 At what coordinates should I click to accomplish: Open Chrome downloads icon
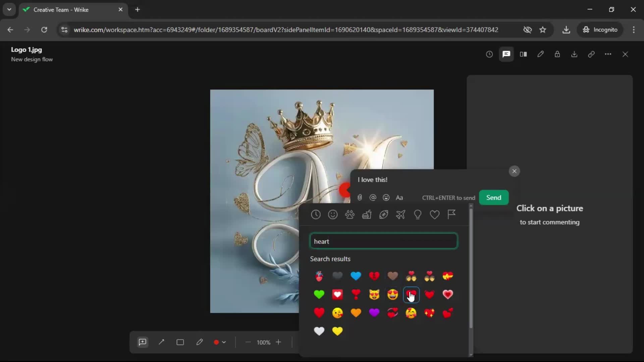tap(566, 30)
